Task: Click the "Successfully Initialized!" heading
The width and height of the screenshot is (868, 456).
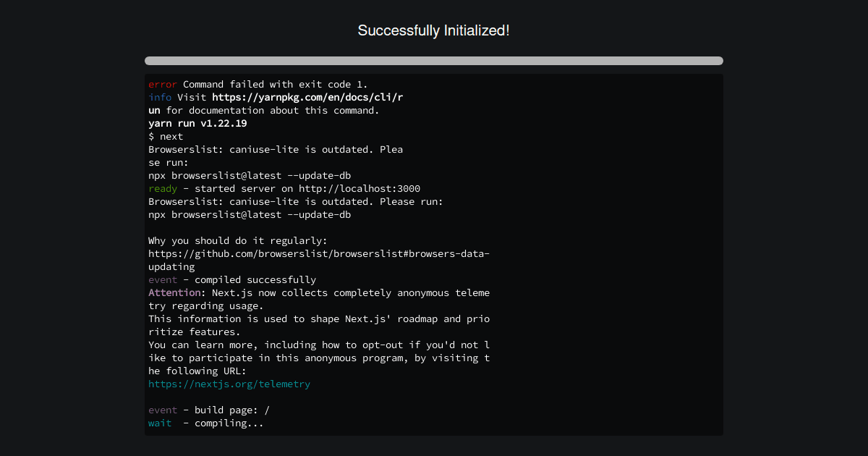Action: pos(433,30)
